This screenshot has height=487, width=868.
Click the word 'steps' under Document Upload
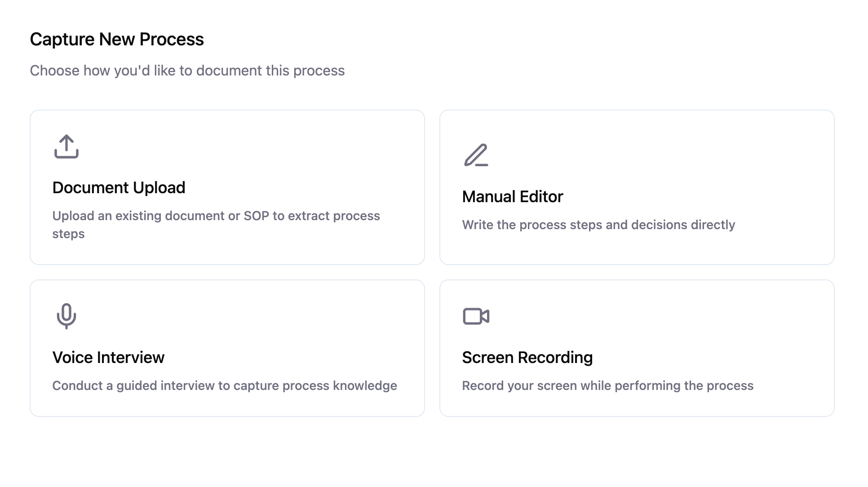pos(68,234)
